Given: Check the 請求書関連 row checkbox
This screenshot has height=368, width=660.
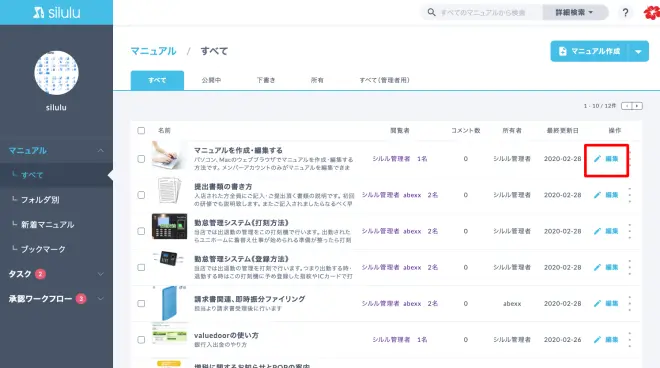Looking at the screenshot, I should tap(141, 304).
